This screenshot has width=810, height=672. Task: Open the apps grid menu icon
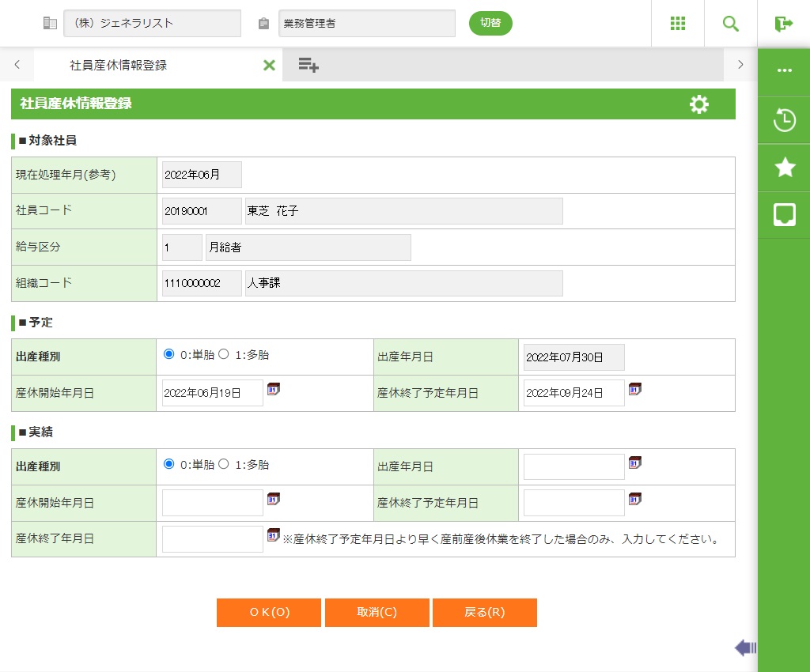click(678, 24)
